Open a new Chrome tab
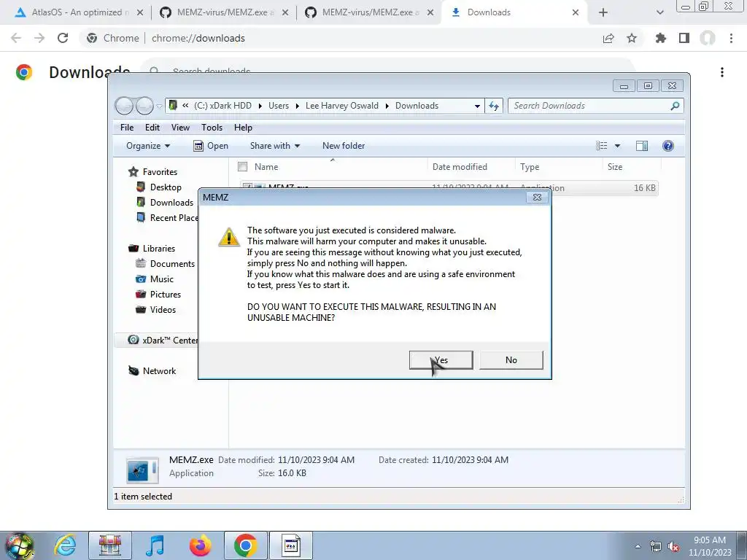Image resolution: width=747 pixels, height=560 pixels. (x=603, y=12)
